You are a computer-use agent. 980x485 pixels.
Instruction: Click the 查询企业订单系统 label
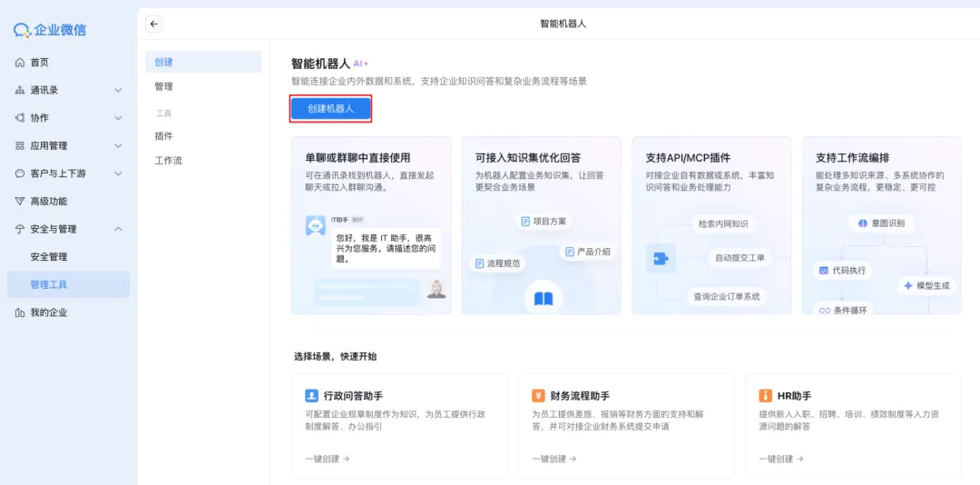pyautogui.click(x=727, y=297)
